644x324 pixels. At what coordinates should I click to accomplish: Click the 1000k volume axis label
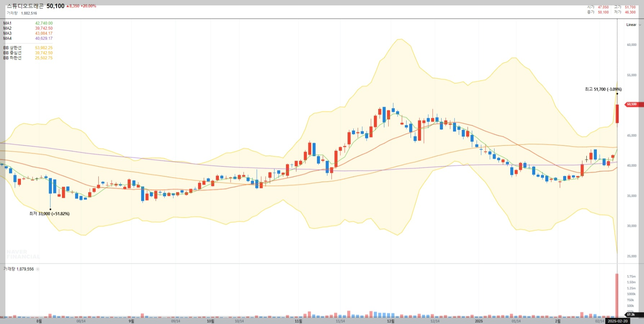click(x=631, y=294)
